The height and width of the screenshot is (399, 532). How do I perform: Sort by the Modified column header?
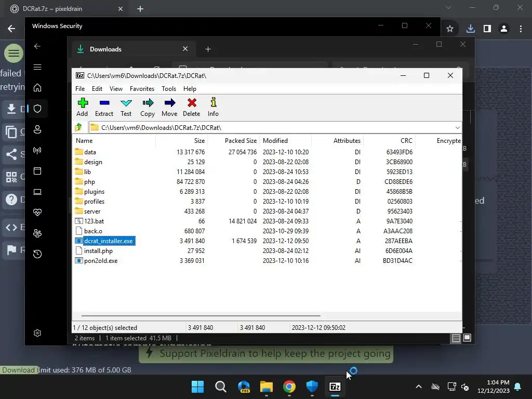pyautogui.click(x=286, y=140)
